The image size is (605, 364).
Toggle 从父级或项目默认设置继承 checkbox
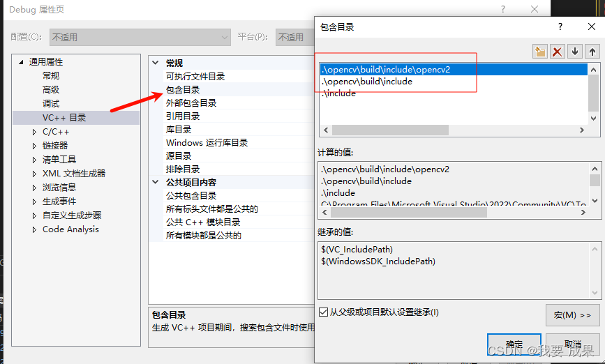tap(323, 312)
